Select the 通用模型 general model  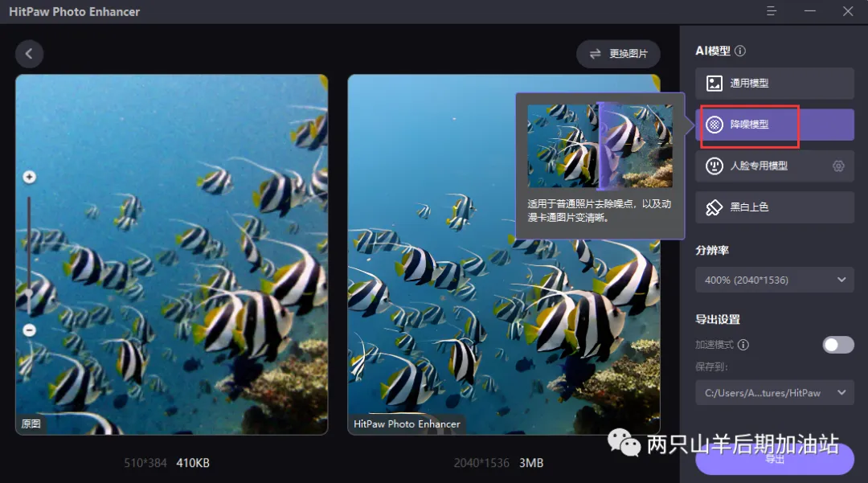pos(775,83)
